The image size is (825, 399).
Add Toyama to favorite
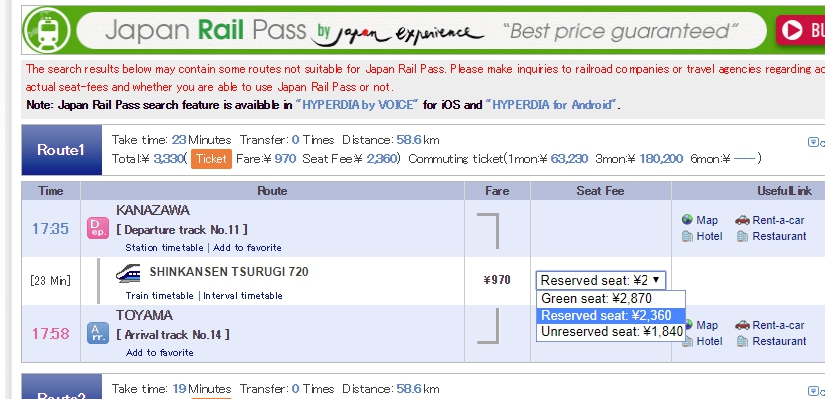[159, 353]
